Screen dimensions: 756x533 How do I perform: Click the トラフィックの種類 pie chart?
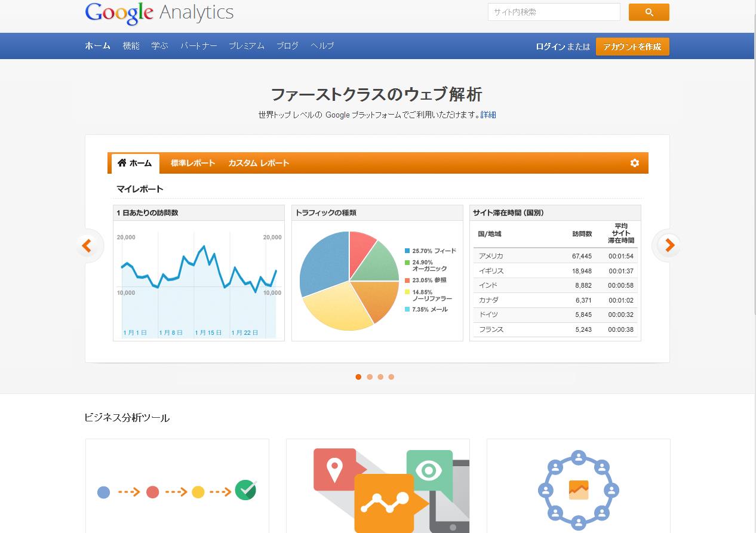[x=349, y=281]
